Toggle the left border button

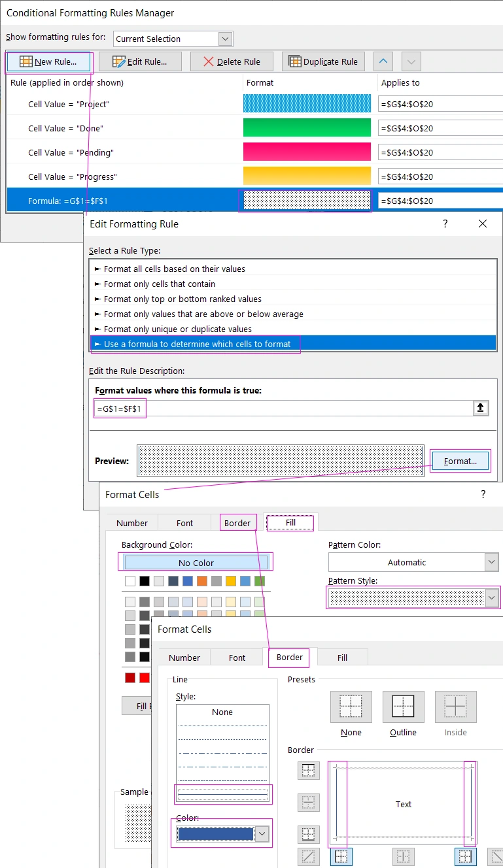(x=341, y=857)
